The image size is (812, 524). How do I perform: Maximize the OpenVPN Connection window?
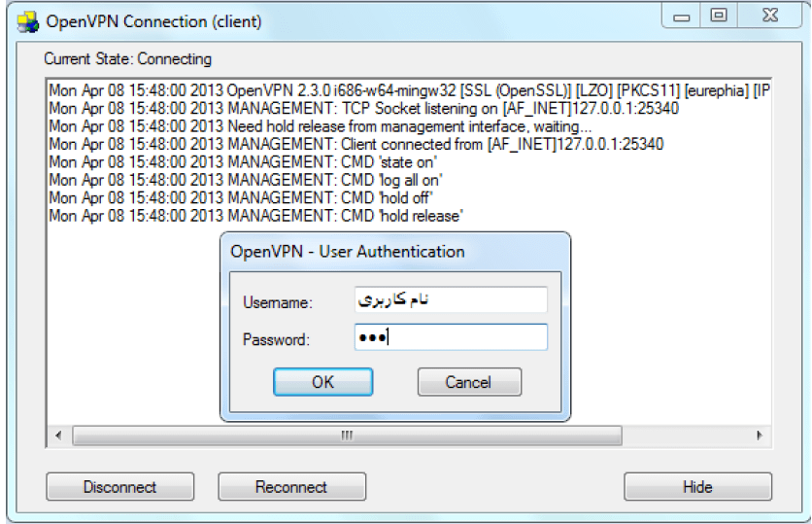(718, 17)
